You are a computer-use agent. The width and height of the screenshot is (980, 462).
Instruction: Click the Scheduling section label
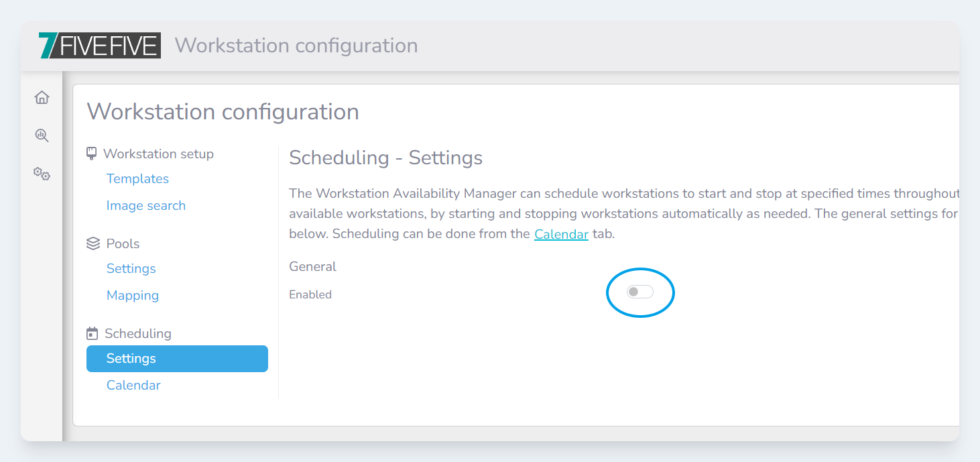(138, 333)
